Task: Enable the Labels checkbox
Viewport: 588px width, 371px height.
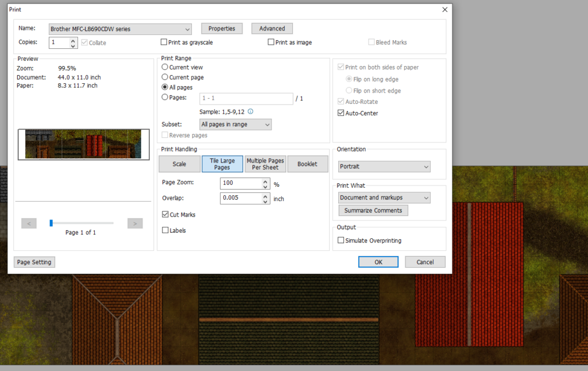Action: tap(165, 230)
